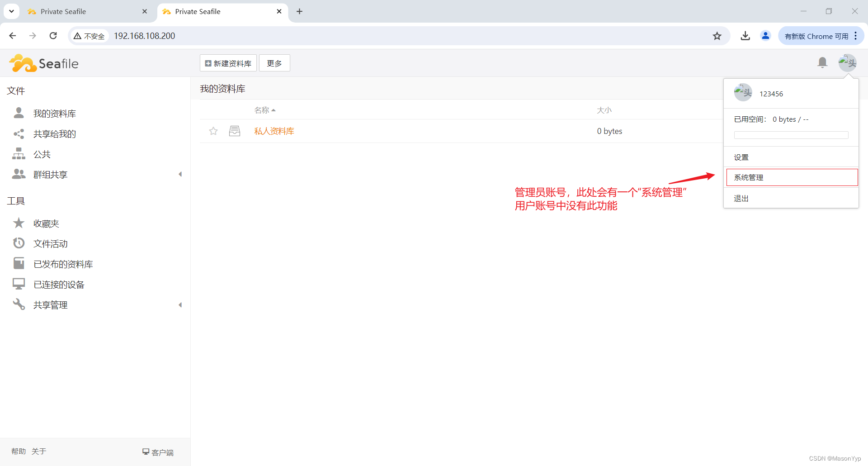Open 群组共享 people icon
The width and height of the screenshot is (868, 466).
(19, 174)
